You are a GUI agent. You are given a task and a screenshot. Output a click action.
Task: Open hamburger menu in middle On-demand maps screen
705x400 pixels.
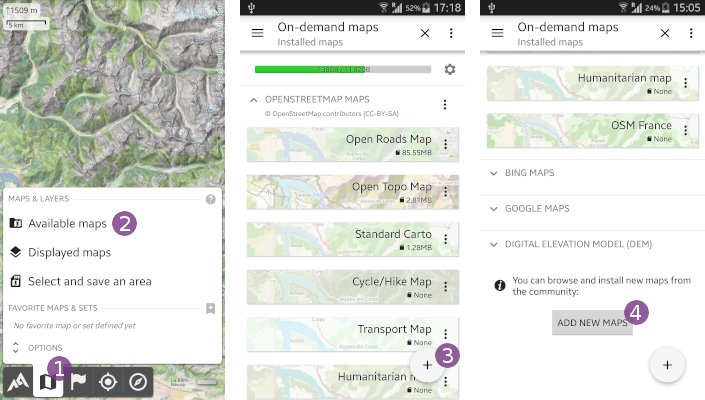[x=258, y=33]
